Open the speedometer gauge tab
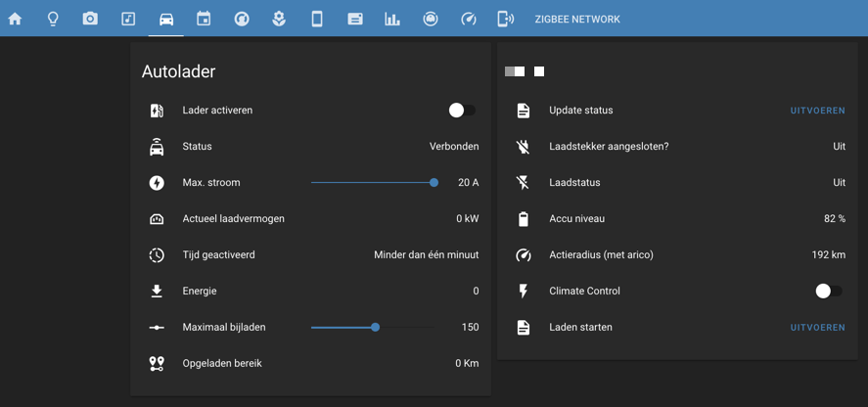 click(468, 19)
